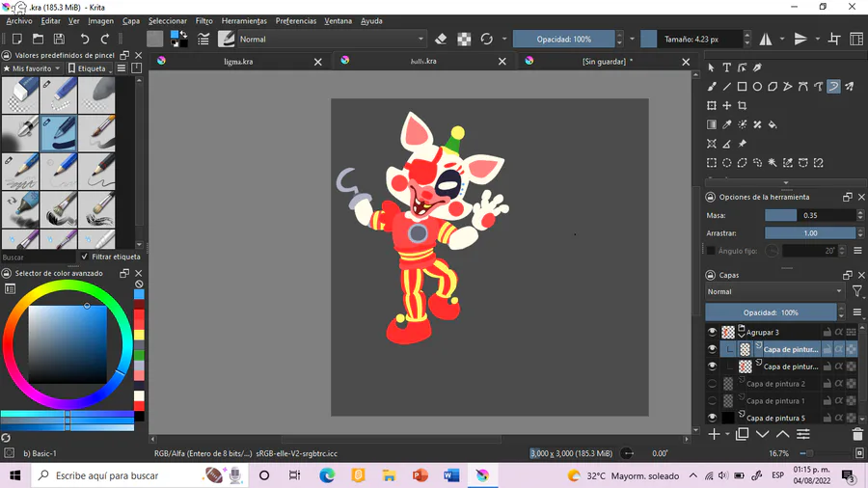Click the Buscar preset search field
Image resolution: width=868 pixels, height=488 pixels.
[38, 258]
